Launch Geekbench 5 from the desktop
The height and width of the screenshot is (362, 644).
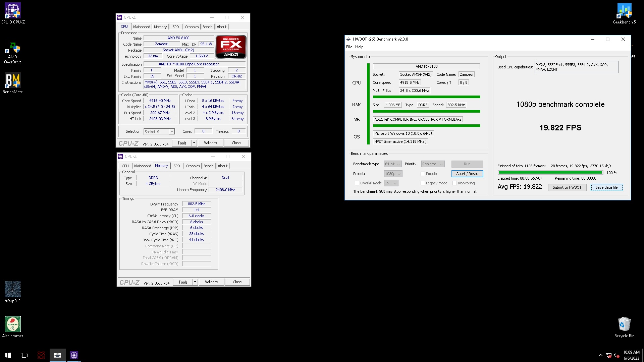624,13
